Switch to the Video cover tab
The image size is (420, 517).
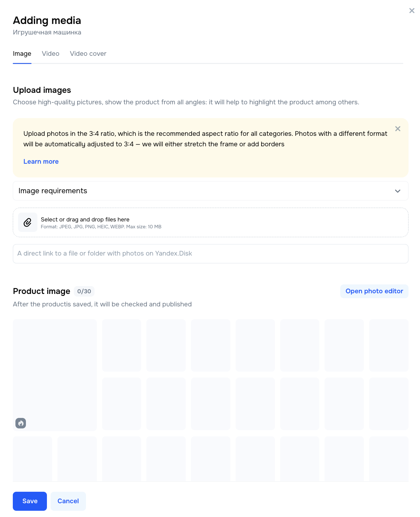coord(88,53)
